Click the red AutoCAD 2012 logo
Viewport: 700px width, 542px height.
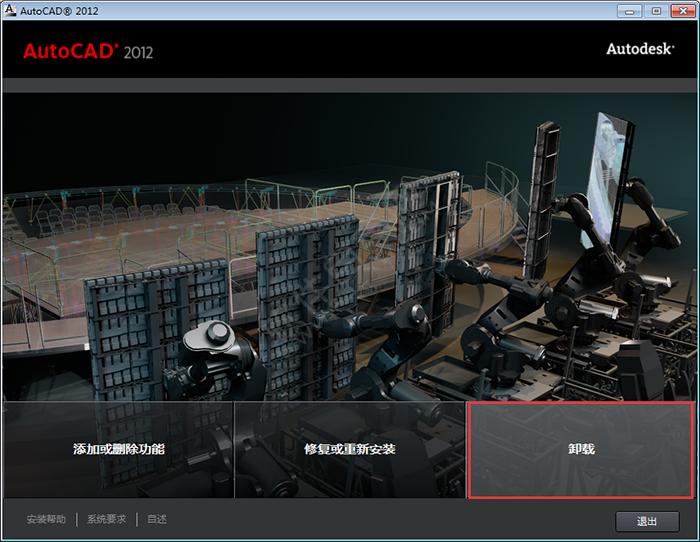[88, 51]
